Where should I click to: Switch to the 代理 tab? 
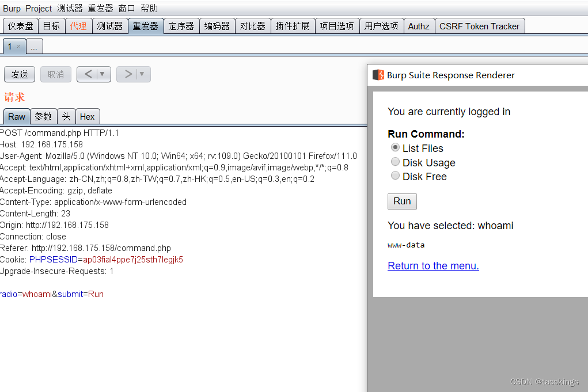[x=78, y=26]
